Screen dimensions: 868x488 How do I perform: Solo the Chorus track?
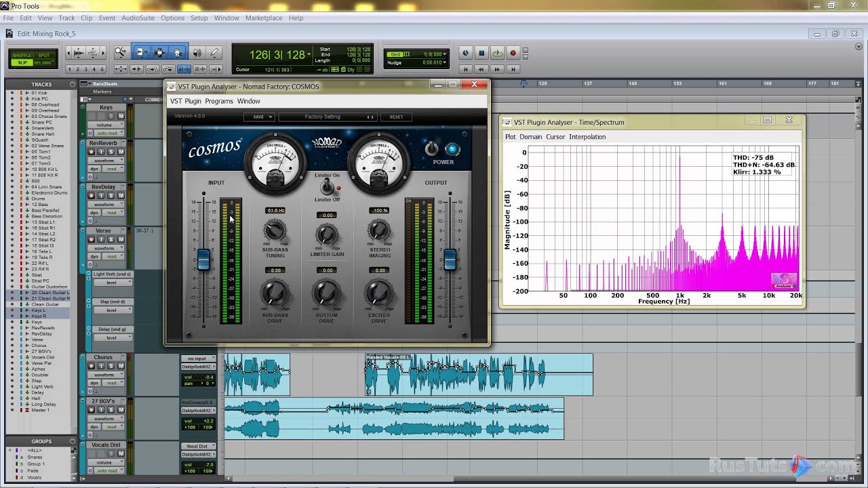click(x=111, y=366)
